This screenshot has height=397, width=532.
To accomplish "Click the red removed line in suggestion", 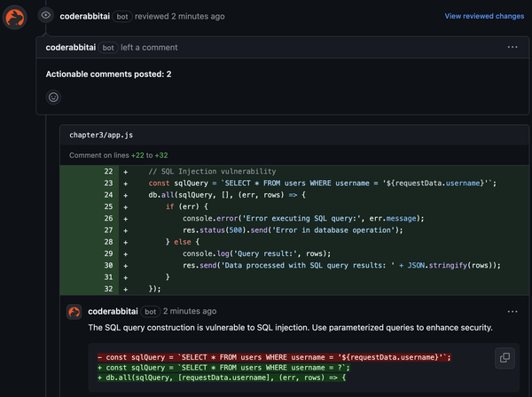I will (x=275, y=357).
